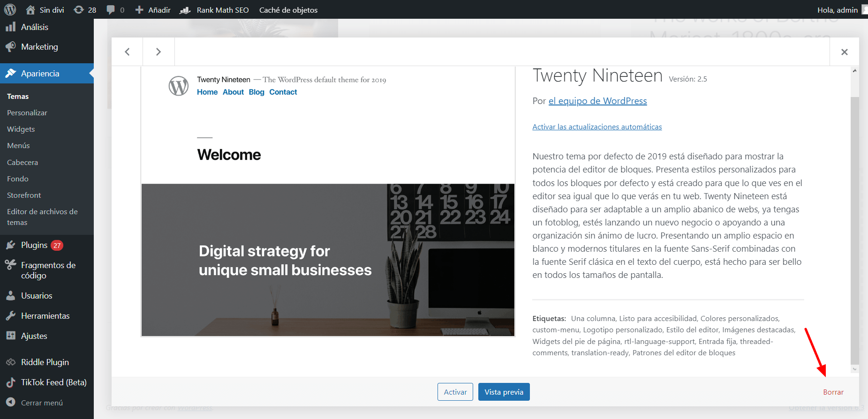Open Usuarios in the sidebar
The image size is (868, 419).
coord(47,296)
